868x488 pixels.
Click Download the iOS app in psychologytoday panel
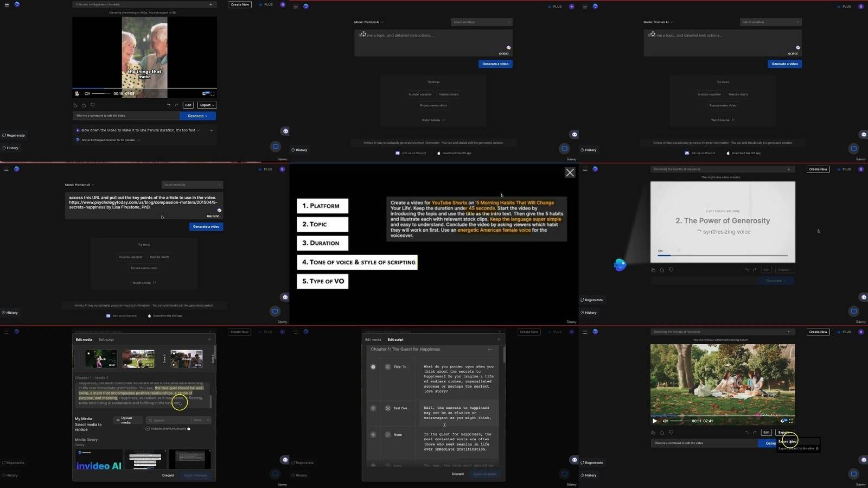[x=165, y=315]
